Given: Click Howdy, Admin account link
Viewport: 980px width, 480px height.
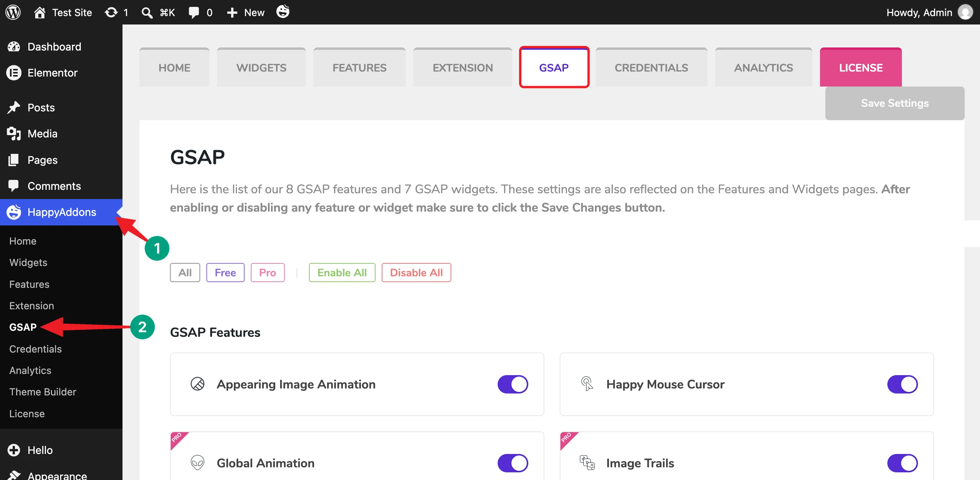Looking at the screenshot, I should (x=929, y=12).
